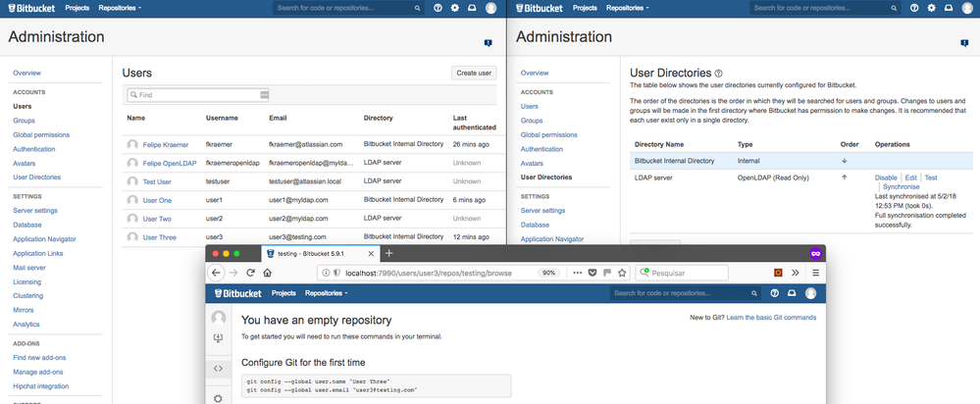Click the repository avatar in Firefox sidebar
Viewport: 980px width, 404px height.
click(218, 317)
